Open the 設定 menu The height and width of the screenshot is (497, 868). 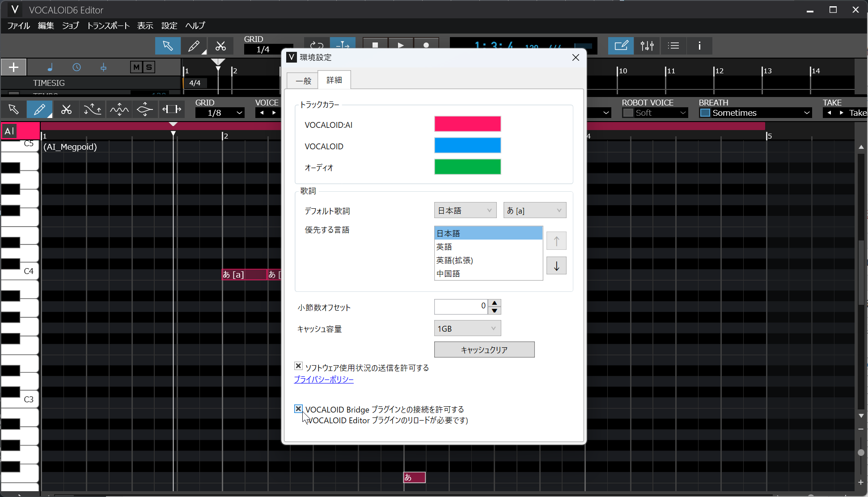point(169,26)
